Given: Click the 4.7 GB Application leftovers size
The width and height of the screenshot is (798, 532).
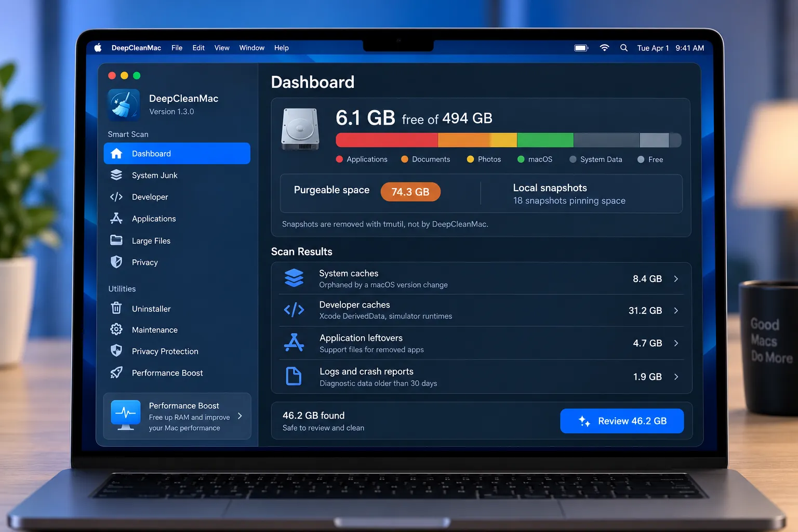Looking at the screenshot, I should pos(647,343).
